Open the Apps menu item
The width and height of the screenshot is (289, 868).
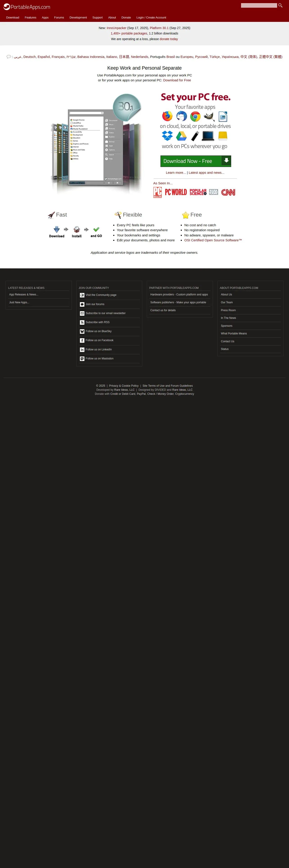click(x=45, y=18)
